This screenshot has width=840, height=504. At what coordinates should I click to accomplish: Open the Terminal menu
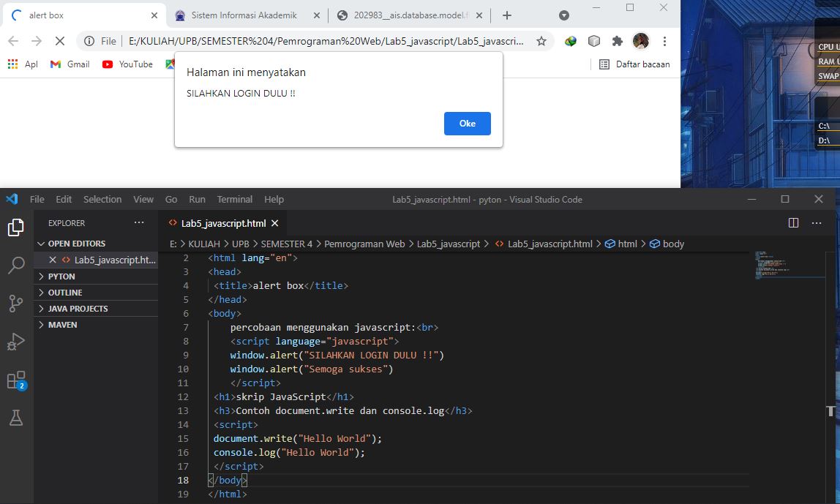click(x=234, y=199)
